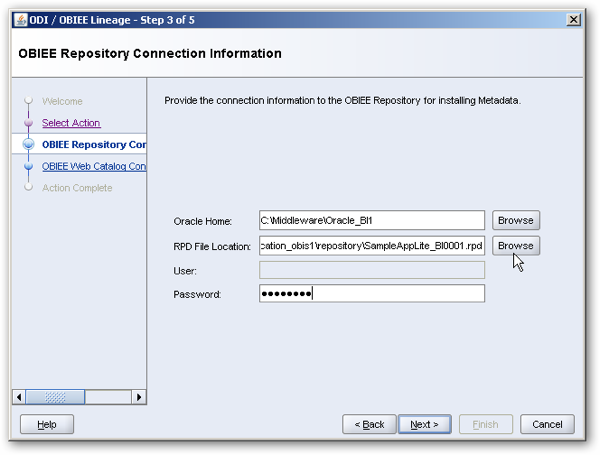This screenshot has height=455, width=600.
Task: Click the 'OBIEE Repository Connection Information' heading
Action: click(x=150, y=54)
